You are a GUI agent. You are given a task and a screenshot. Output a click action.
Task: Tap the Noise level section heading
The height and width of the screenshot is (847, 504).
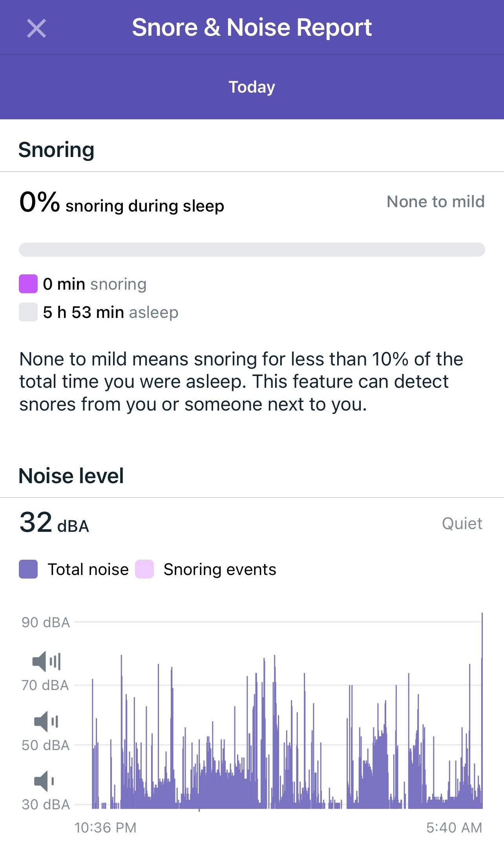[71, 476]
